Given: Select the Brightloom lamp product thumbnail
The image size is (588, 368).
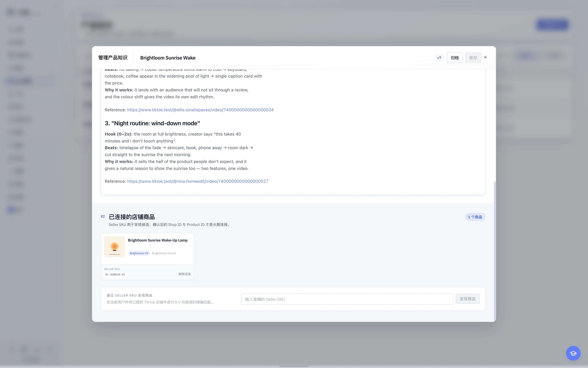Looking at the screenshot, I should coord(114,247).
